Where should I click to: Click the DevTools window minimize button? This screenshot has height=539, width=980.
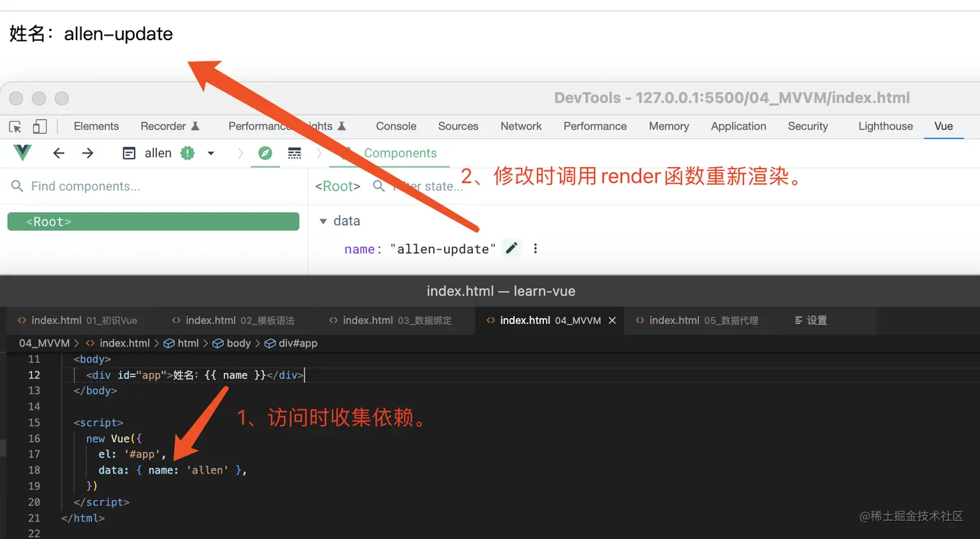[39, 98]
